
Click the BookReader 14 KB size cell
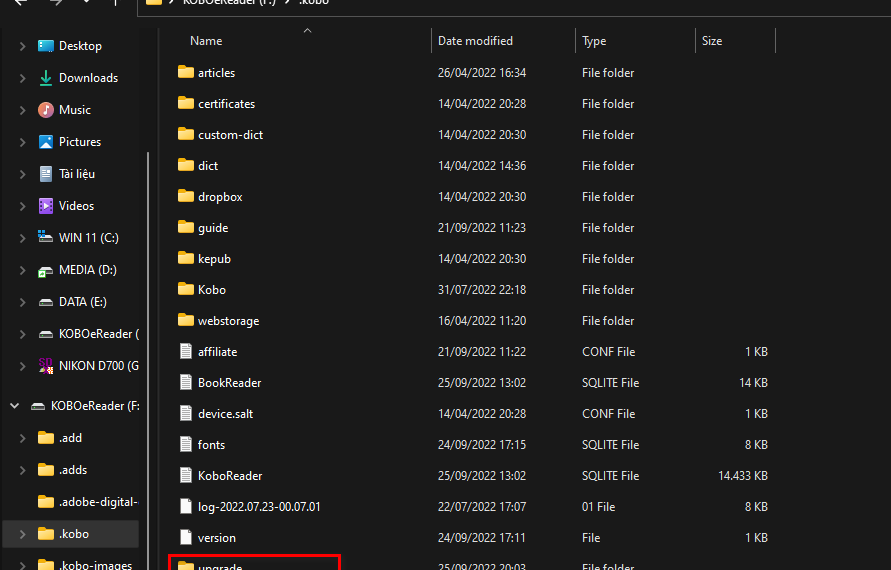tap(753, 382)
